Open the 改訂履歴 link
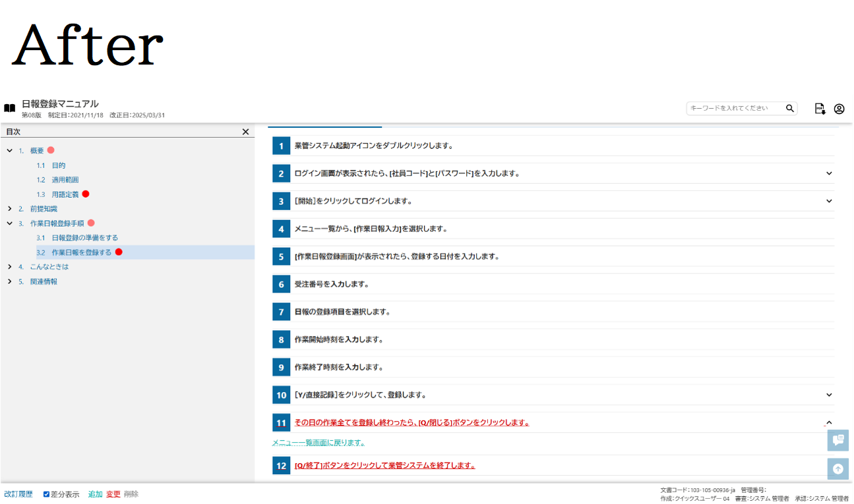Screen dimensions: 854x504 click(18, 494)
